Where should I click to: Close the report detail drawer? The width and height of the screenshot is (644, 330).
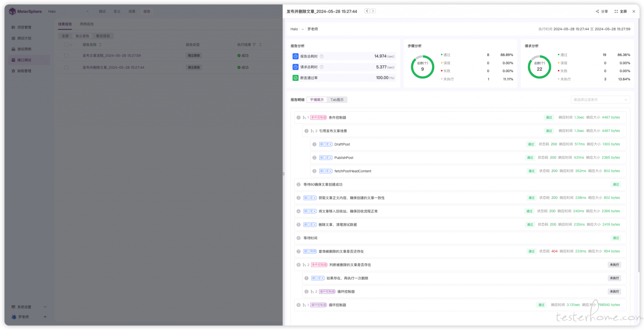coord(634,11)
